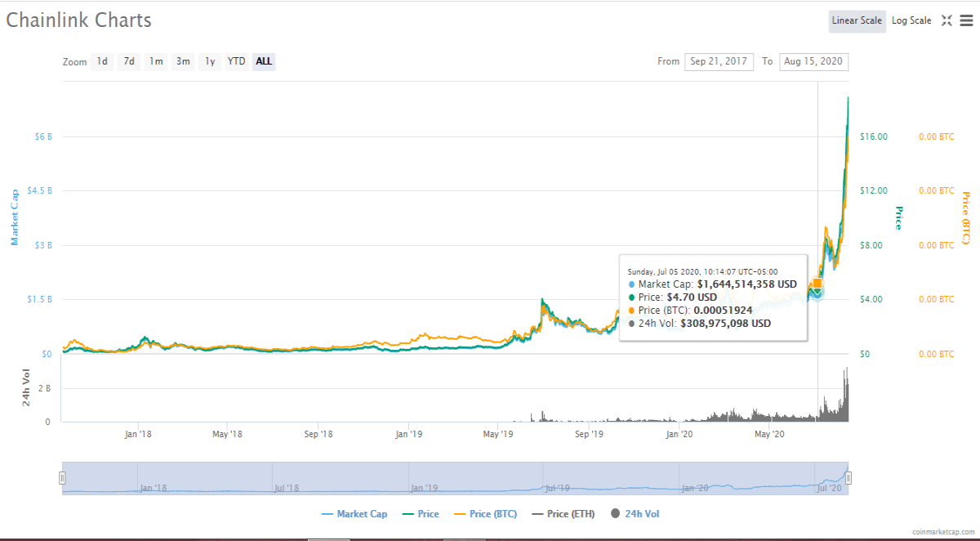Image resolution: width=980 pixels, height=541 pixels.
Task: Select the ALL zoom range
Action: [x=264, y=61]
